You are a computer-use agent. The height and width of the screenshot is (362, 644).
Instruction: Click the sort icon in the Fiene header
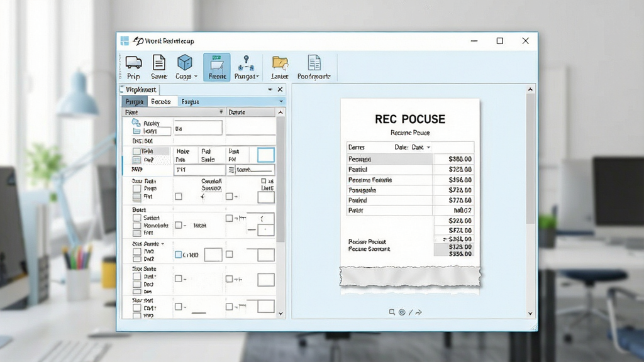tap(221, 112)
